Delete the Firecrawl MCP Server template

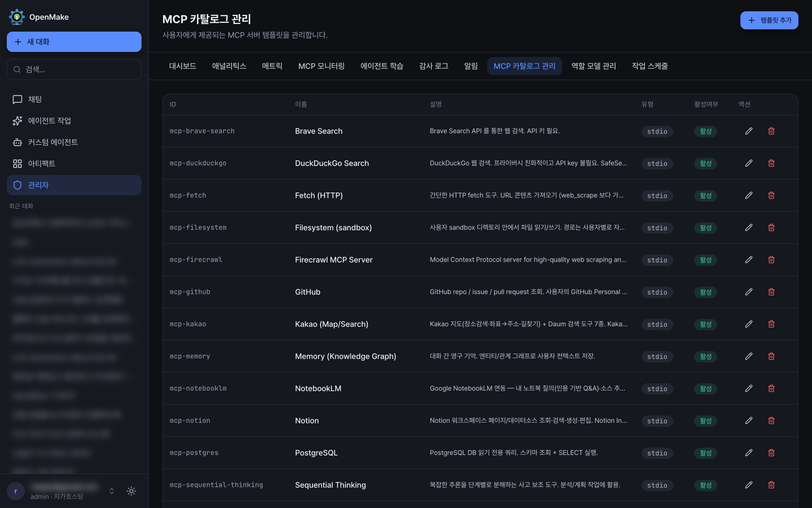coord(771,260)
